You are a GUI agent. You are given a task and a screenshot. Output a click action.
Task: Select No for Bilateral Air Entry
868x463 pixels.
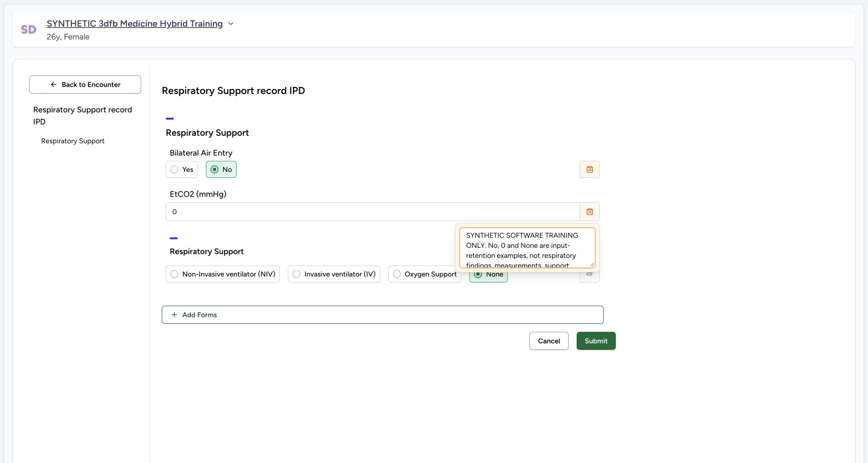221,169
